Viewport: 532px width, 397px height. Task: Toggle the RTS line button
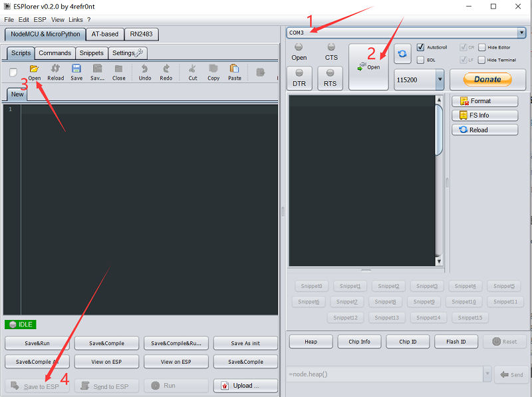click(330, 78)
